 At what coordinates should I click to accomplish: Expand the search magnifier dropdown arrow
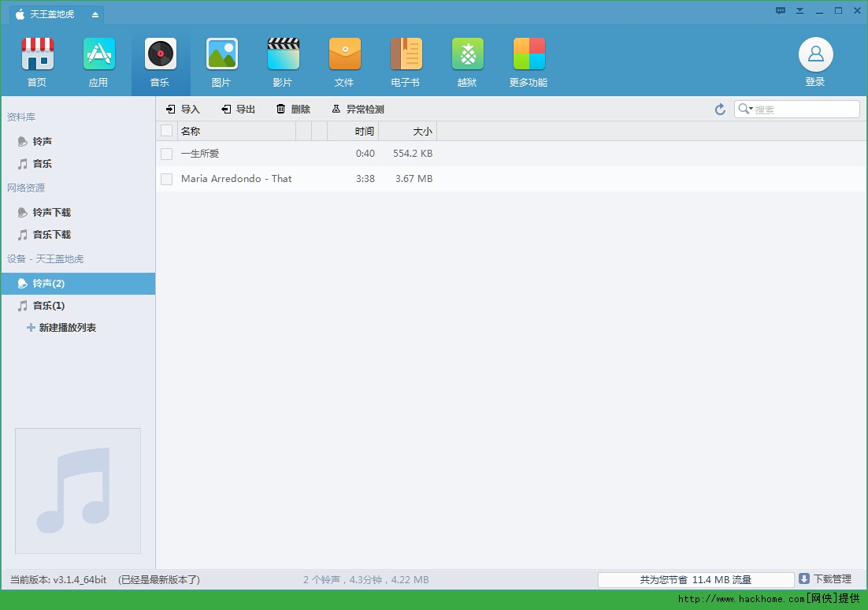pos(751,109)
